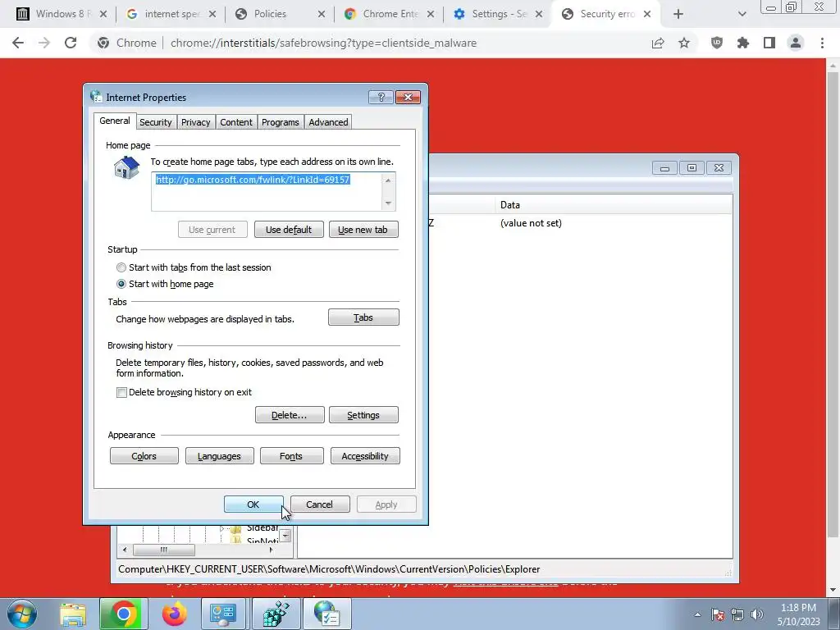This screenshot has width=840, height=630.
Task: Click Use new tab button
Action: click(363, 230)
